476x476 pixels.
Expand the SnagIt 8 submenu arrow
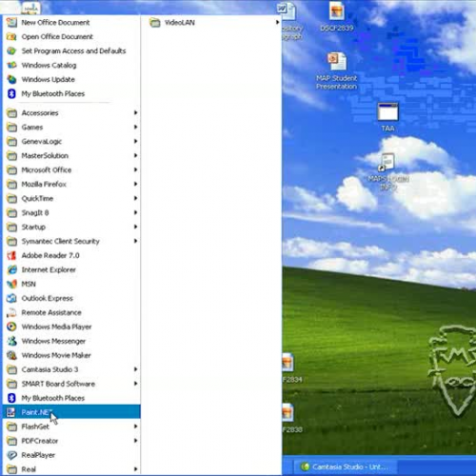coord(135,212)
